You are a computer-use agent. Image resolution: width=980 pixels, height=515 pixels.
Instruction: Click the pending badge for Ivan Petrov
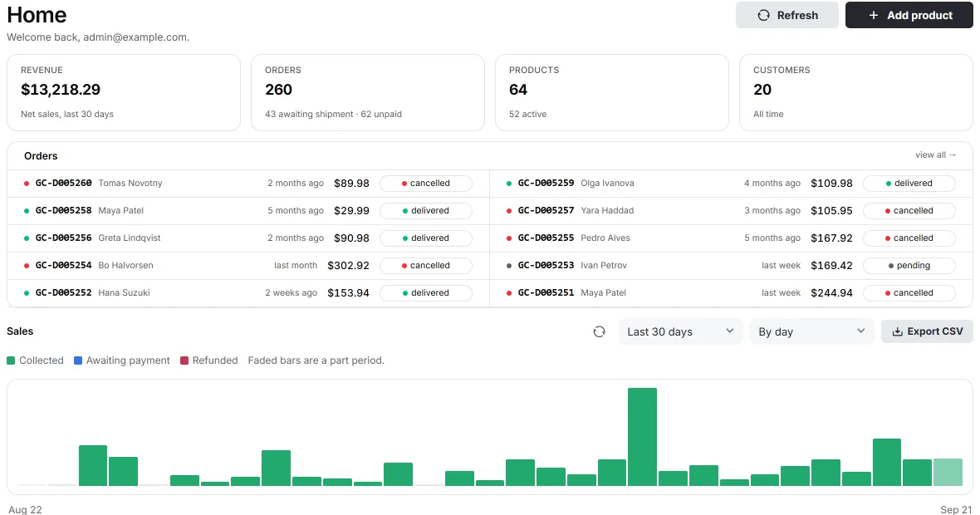[x=909, y=265]
